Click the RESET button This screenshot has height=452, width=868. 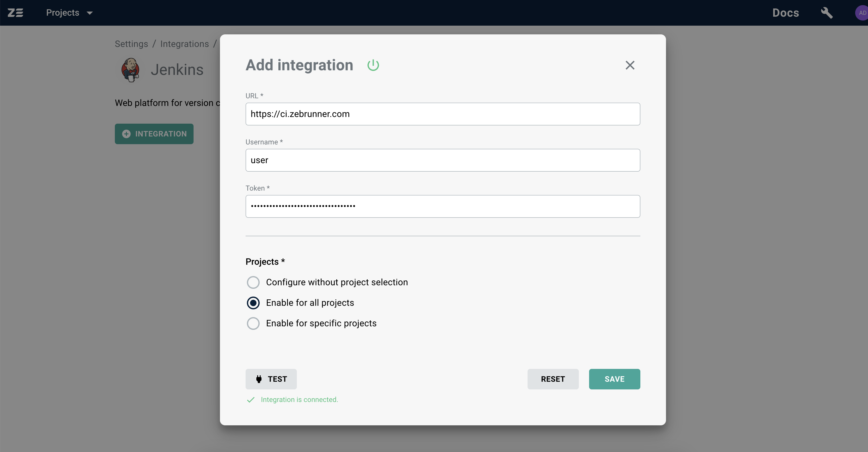[553, 379]
